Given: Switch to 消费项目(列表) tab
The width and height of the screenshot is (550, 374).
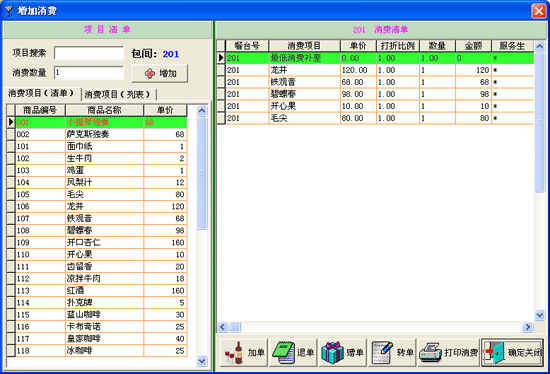Looking at the screenshot, I should pyautogui.click(x=118, y=94).
